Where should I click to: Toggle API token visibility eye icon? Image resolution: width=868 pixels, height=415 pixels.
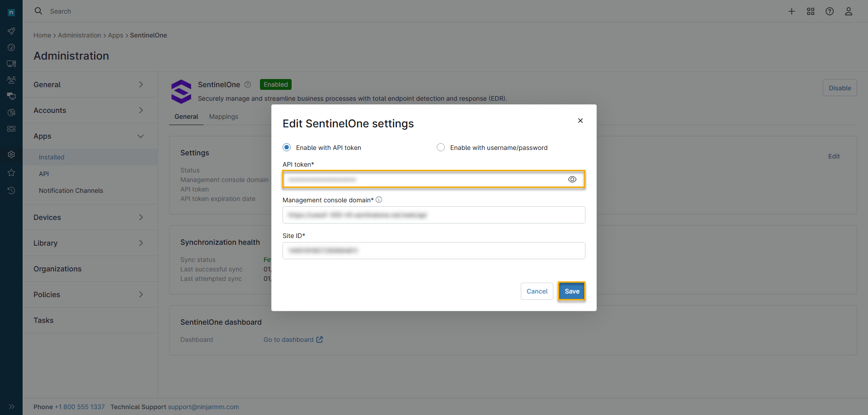point(572,179)
